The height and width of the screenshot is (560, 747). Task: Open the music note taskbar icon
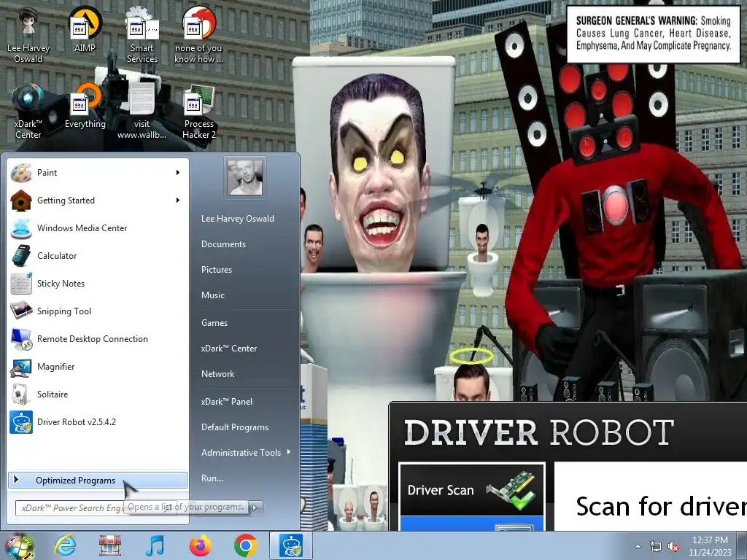(x=155, y=545)
